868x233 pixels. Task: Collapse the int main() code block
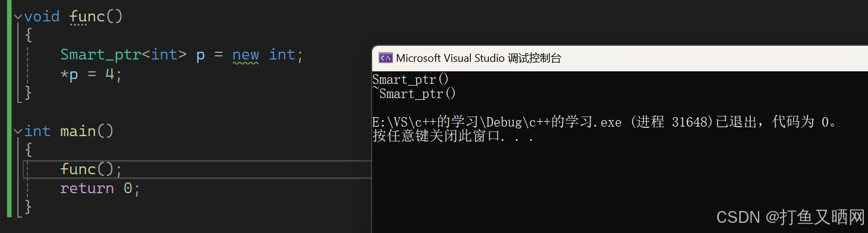click(x=17, y=131)
